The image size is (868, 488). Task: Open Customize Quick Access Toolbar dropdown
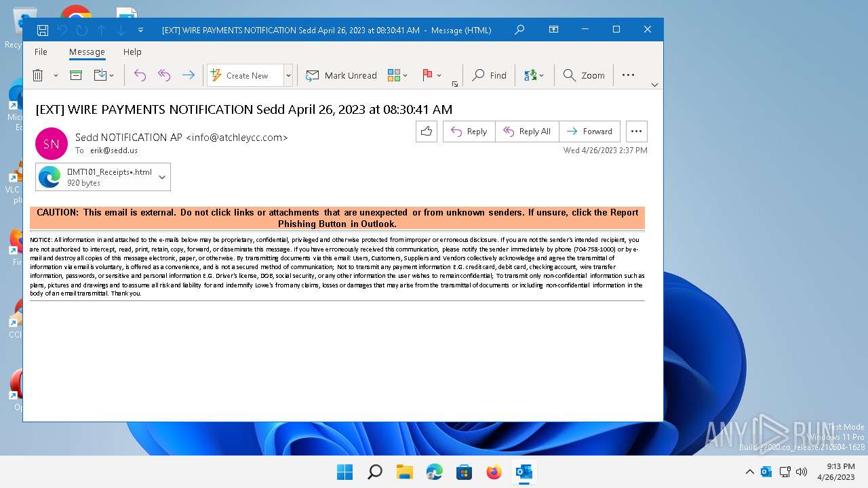pos(140,30)
